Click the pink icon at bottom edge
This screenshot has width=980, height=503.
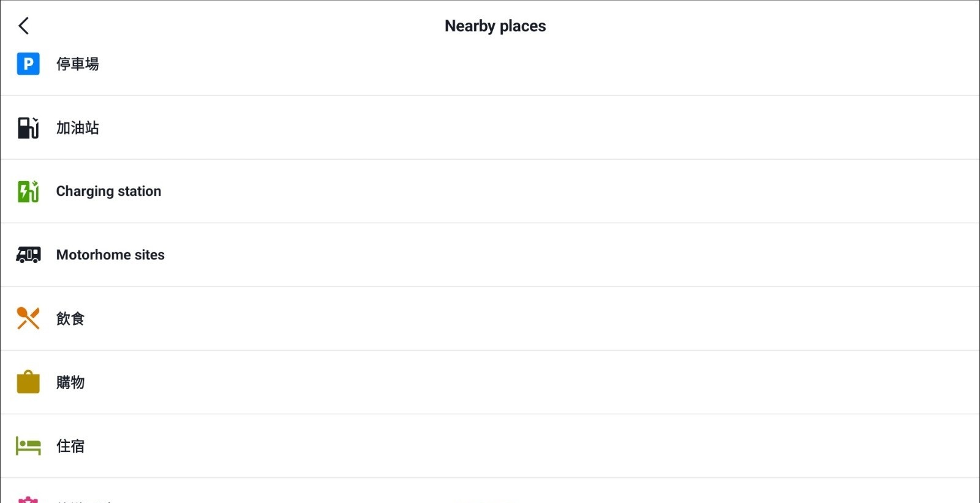[x=28, y=499]
